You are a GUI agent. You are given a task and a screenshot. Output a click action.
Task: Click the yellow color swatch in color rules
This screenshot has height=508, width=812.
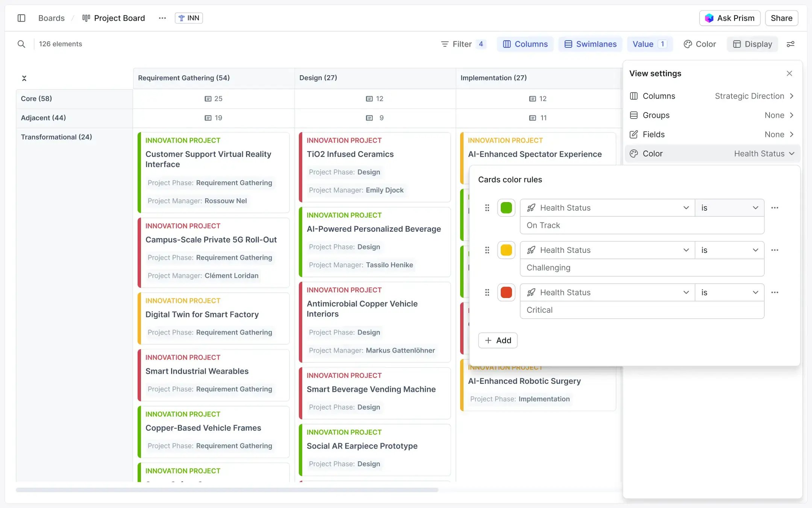point(506,250)
